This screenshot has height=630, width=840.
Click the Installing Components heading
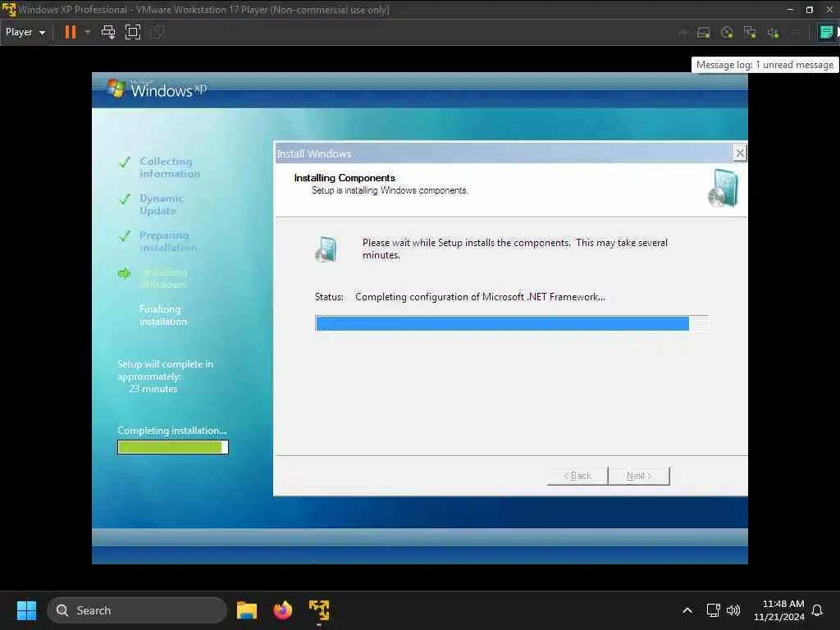coord(345,178)
